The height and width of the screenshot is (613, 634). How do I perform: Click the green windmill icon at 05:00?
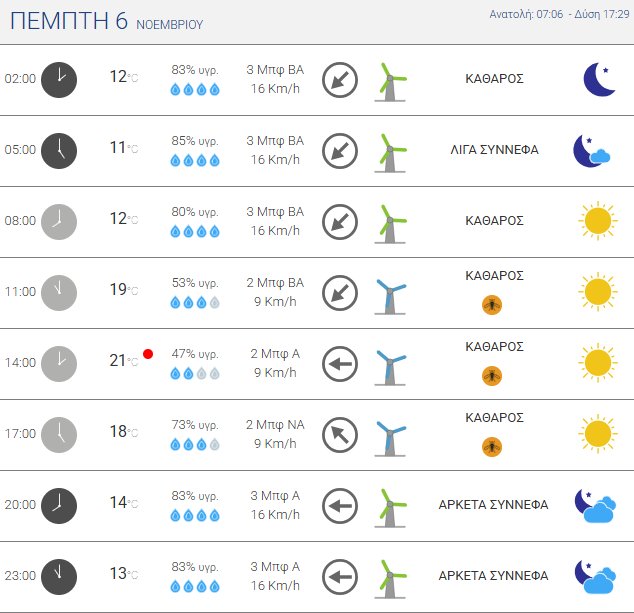tap(390, 150)
